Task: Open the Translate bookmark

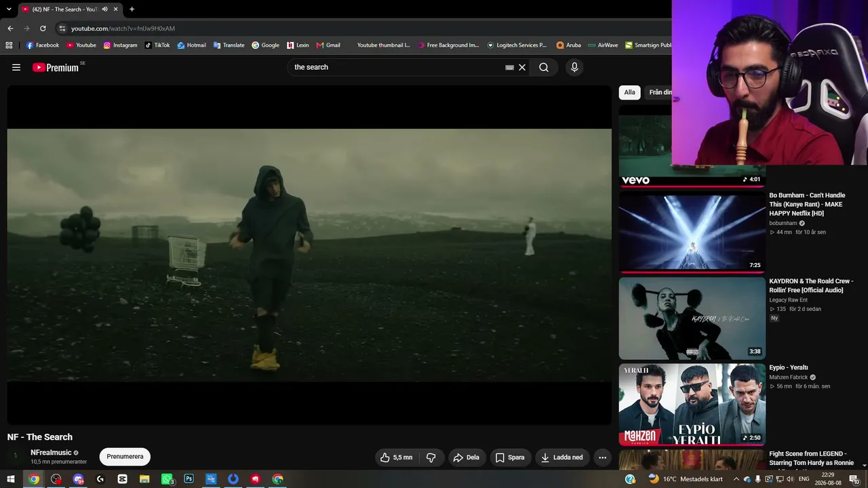Action: point(229,45)
